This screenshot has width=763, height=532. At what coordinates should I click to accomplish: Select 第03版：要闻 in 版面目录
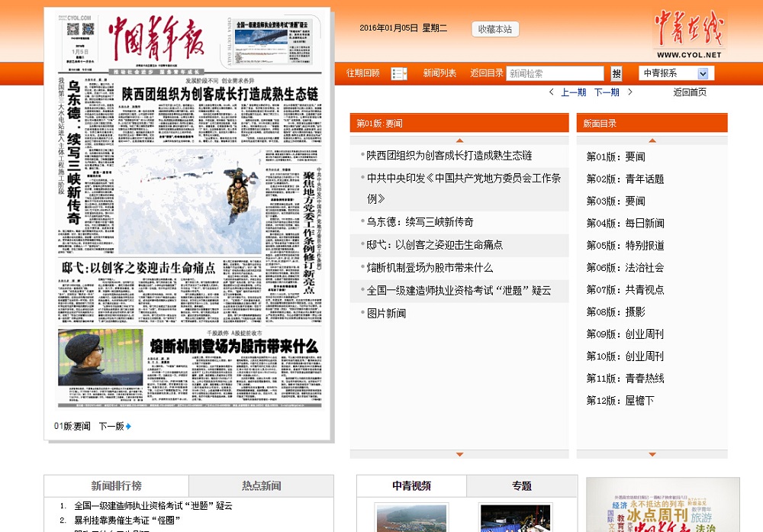[x=616, y=201]
